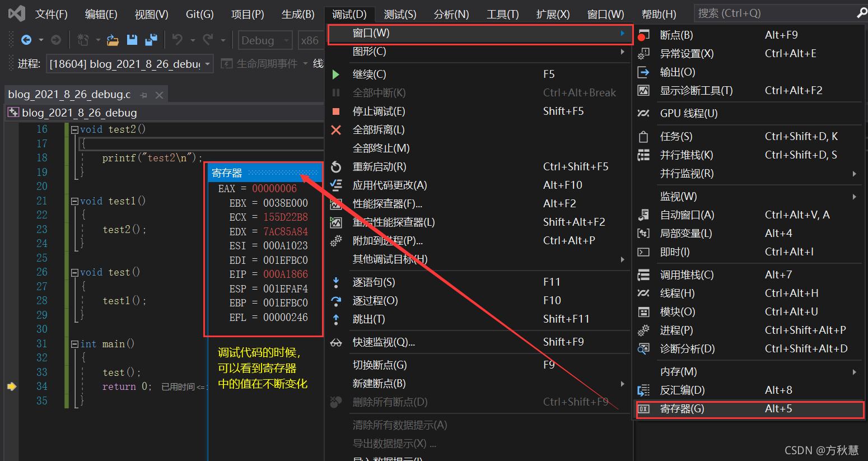The width and height of the screenshot is (868, 461).
Task: Click the open file folder icon
Action: [x=113, y=40]
